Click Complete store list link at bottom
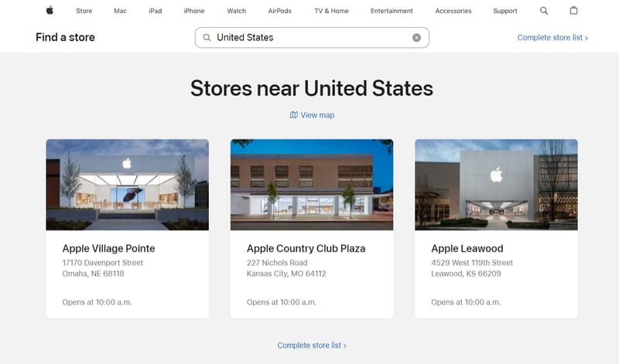 click(x=312, y=345)
